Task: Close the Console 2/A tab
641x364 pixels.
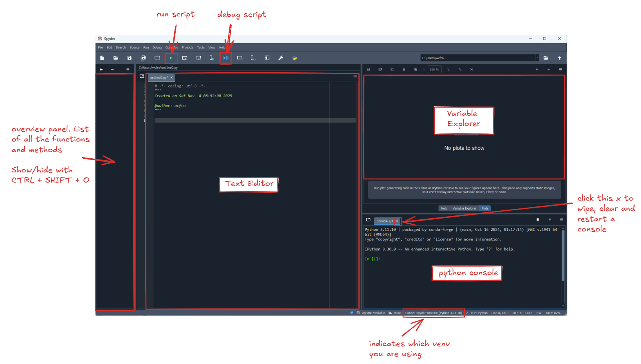Action: (397, 221)
